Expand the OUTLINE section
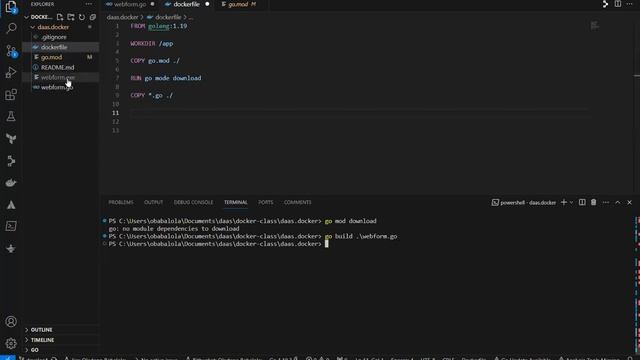The height and width of the screenshot is (360, 640). [x=41, y=330]
